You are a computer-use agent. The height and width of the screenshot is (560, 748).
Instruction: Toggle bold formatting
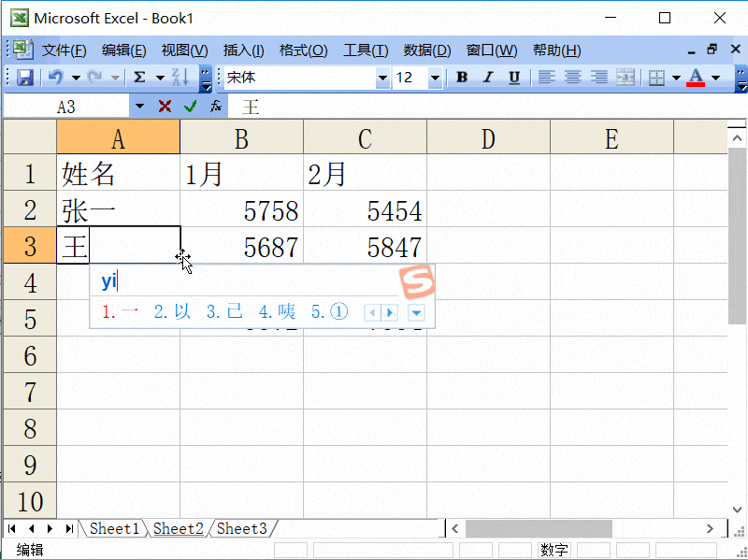coord(461,78)
